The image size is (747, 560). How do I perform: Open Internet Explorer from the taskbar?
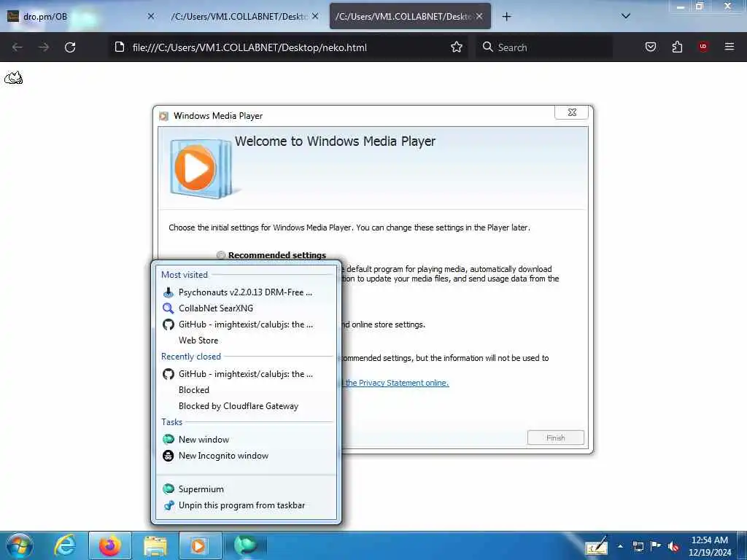pos(64,545)
